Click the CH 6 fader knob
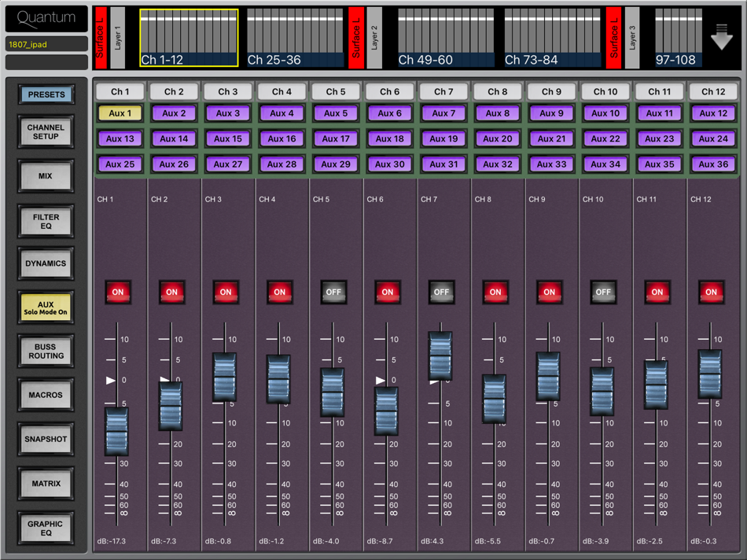 [386, 411]
